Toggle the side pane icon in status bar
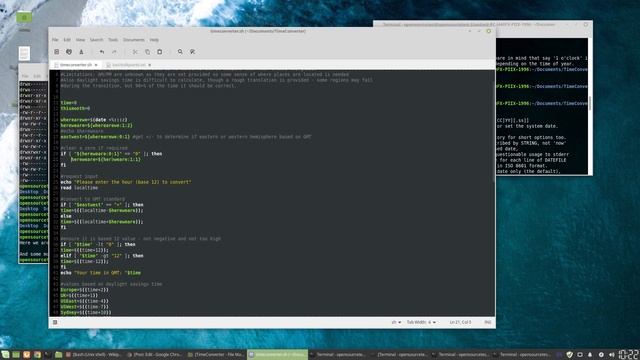Screen dimensions: 640x360 pos(55,322)
